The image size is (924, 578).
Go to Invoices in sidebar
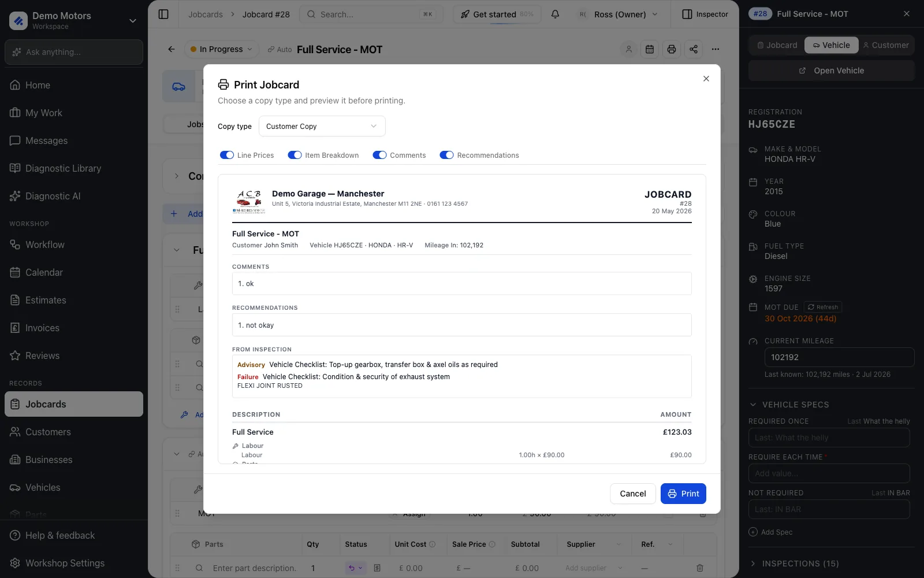tap(74, 328)
